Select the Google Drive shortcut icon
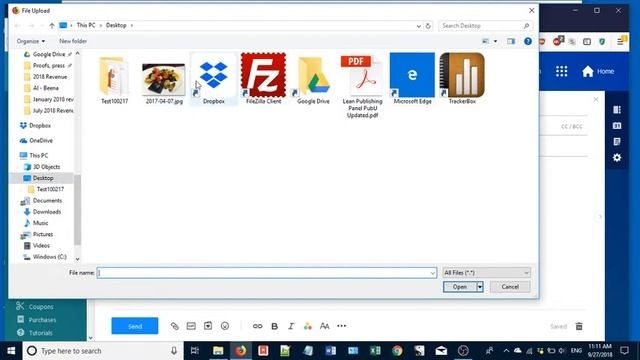Viewport: 640px width, 360px height. (x=313, y=76)
